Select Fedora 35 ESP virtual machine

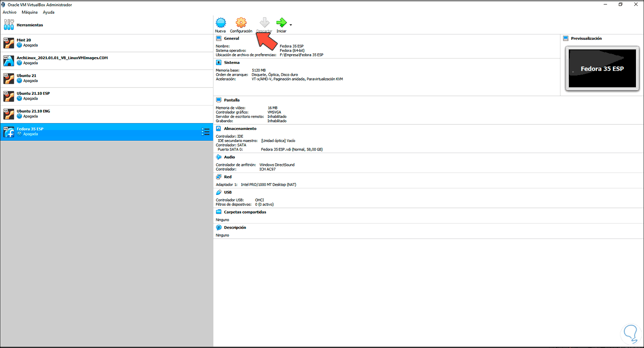(106, 132)
